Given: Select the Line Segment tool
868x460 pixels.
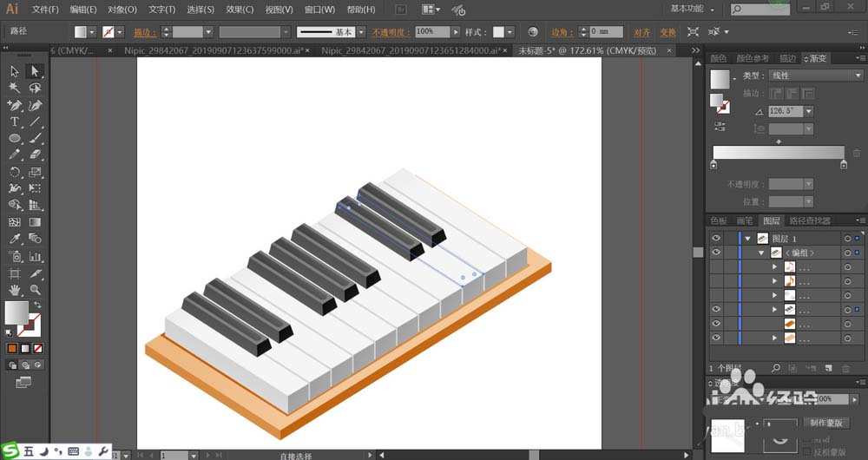Looking at the screenshot, I should [35, 122].
